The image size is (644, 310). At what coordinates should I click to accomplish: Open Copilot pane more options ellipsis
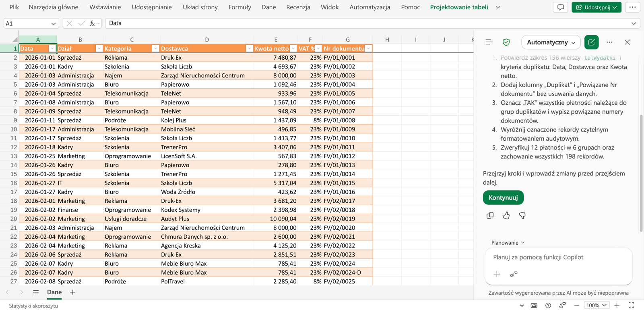[609, 42]
